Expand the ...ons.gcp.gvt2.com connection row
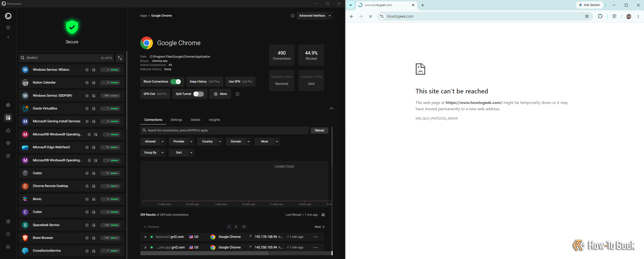 tap(145, 247)
